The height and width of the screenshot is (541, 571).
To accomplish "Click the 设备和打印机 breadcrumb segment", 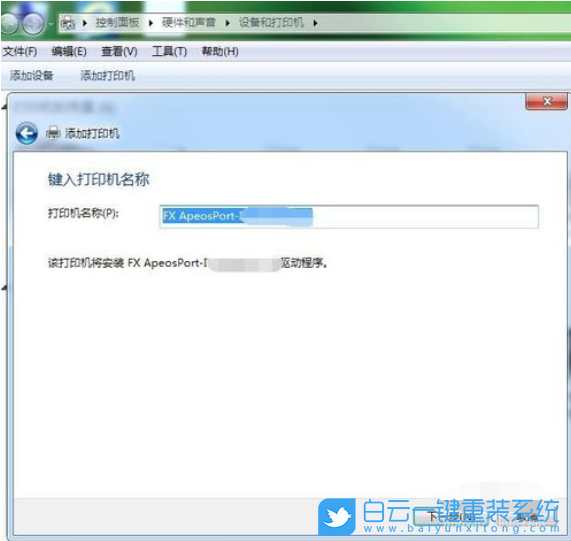I will [271, 23].
